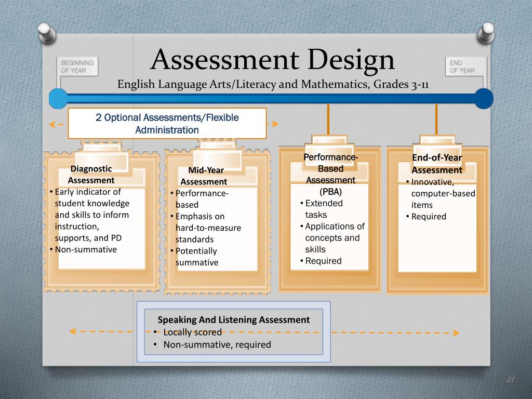Click the "Innovative, computer-based items" bullet

(441, 193)
